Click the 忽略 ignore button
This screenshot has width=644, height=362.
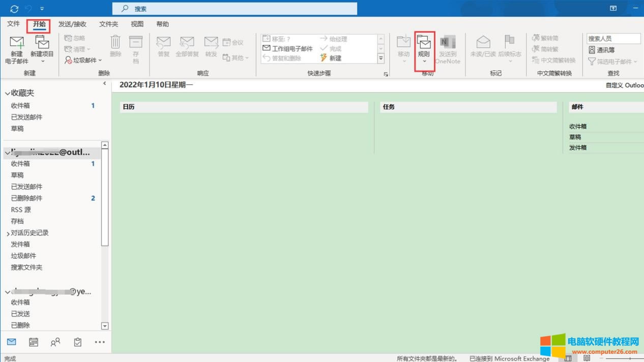[x=75, y=38]
